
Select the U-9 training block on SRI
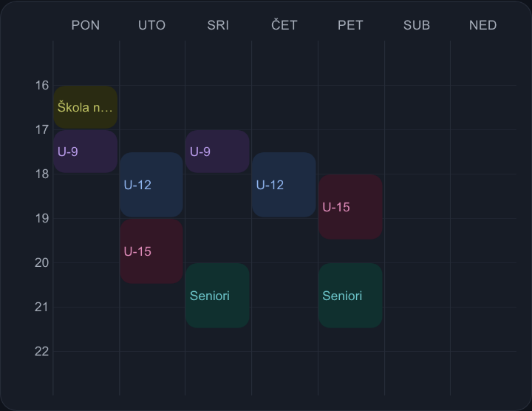[x=217, y=152]
